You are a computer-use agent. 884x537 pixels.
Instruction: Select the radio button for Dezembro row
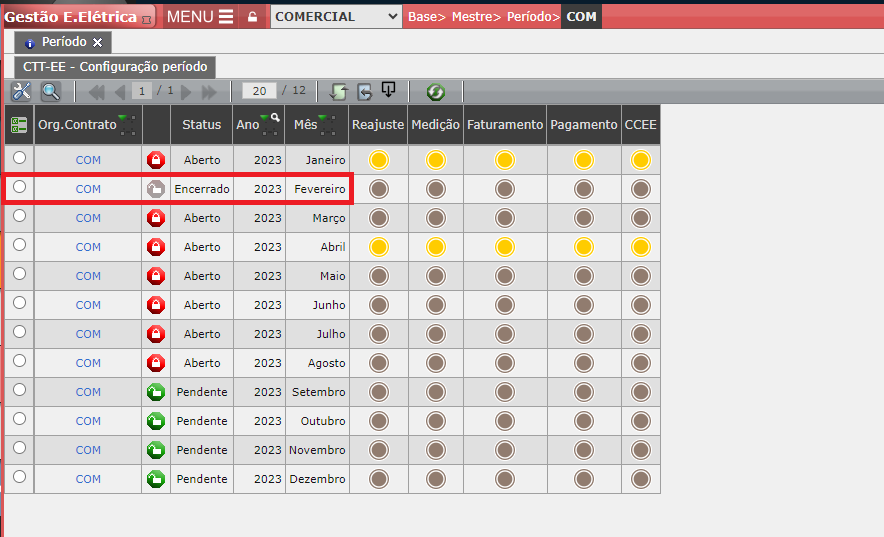click(19, 477)
